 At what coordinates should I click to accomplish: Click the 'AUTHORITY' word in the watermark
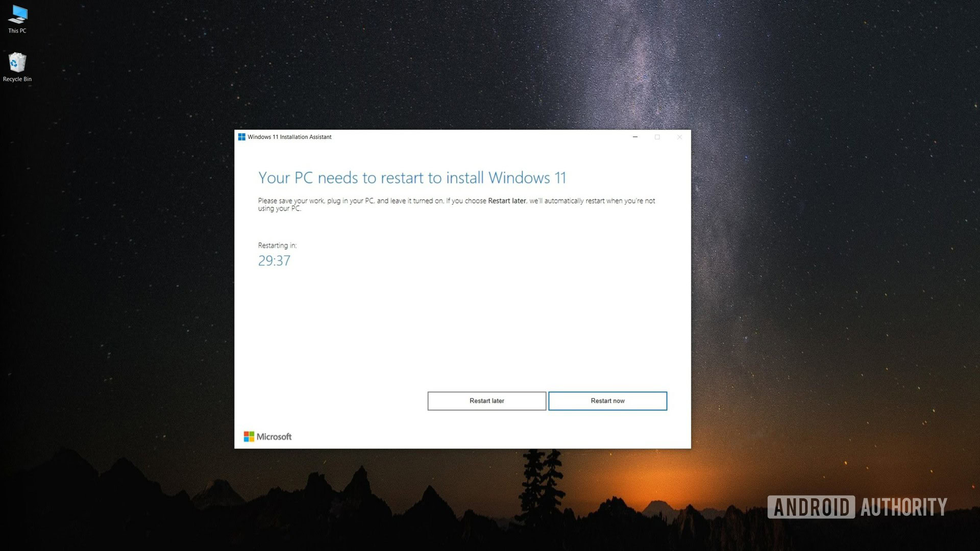click(903, 507)
